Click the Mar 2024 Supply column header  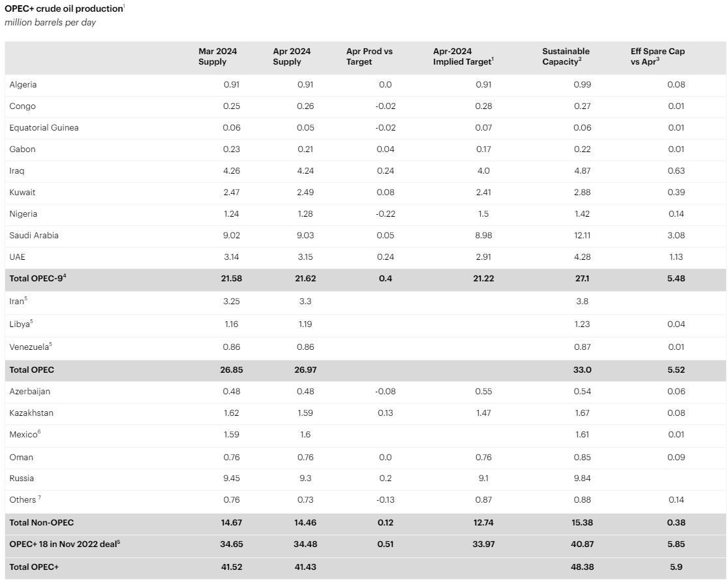point(217,57)
